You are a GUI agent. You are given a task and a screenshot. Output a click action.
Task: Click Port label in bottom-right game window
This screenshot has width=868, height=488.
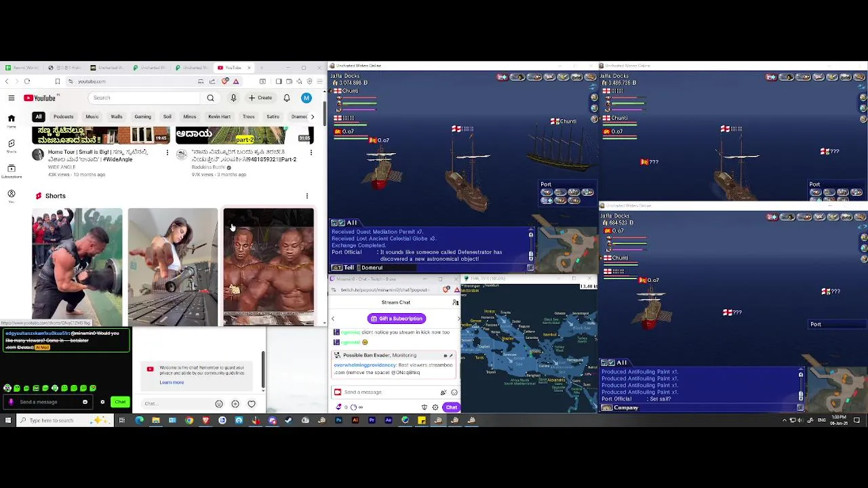click(816, 325)
